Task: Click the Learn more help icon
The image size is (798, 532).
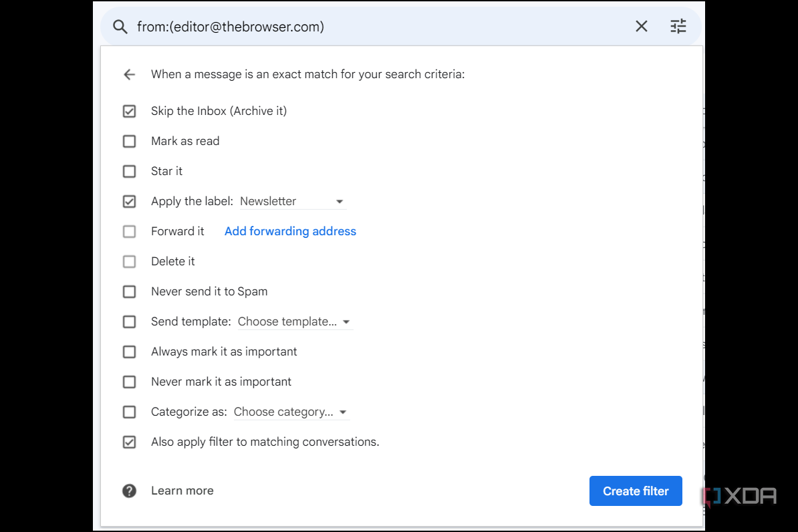Action: click(129, 491)
